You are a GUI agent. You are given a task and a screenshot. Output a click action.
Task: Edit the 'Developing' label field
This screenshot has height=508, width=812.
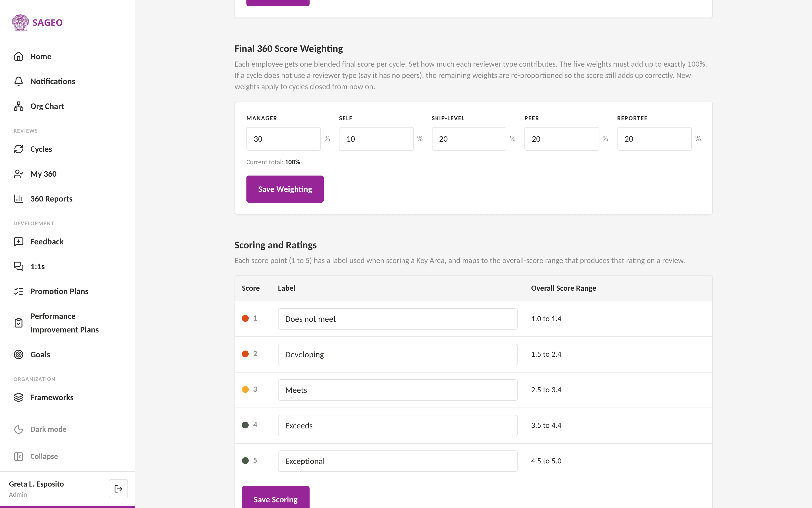click(x=398, y=355)
